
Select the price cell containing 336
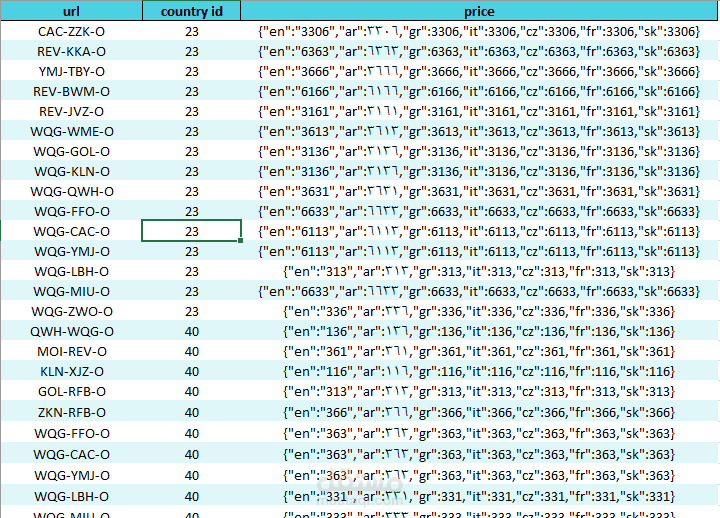tap(479, 311)
